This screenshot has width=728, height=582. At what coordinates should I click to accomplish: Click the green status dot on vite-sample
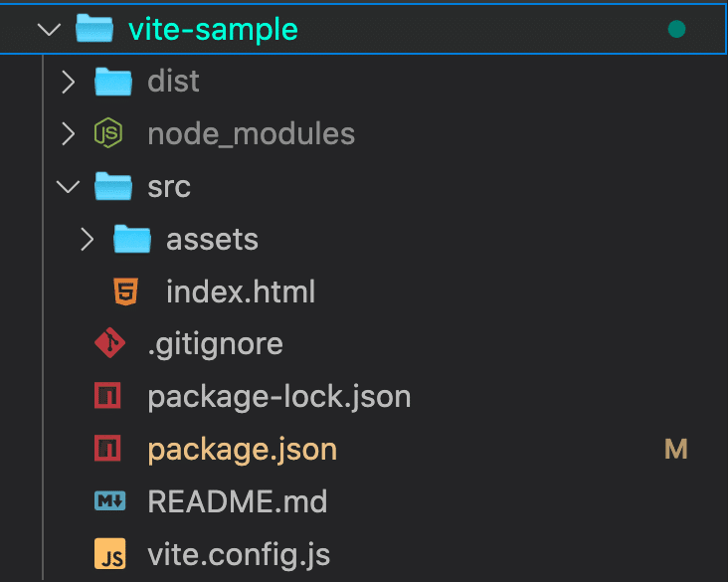click(x=676, y=29)
